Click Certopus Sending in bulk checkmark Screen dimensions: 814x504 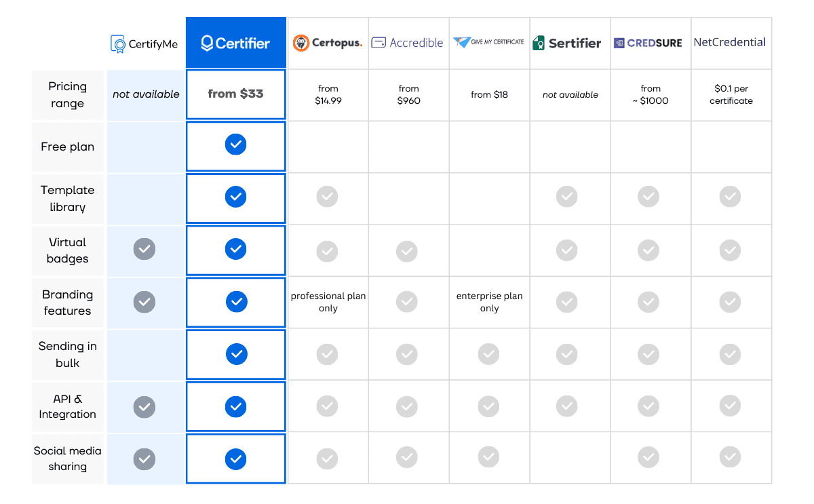click(327, 354)
